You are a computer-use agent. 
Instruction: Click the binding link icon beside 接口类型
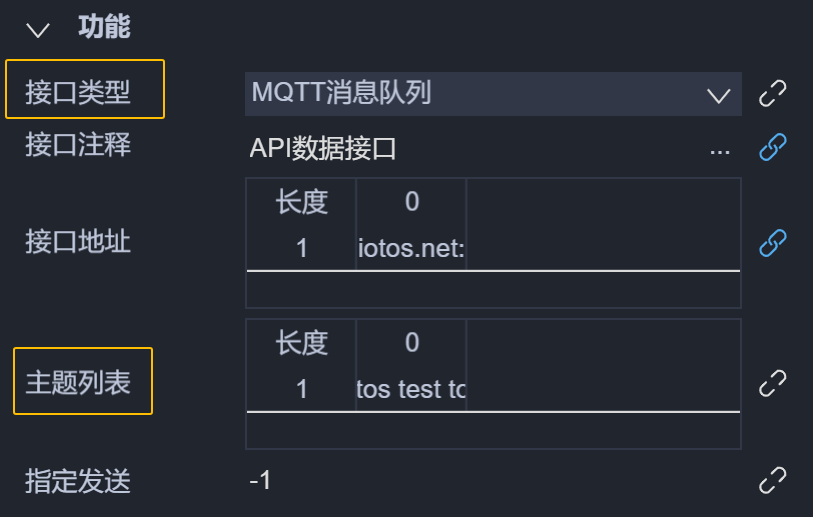[x=772, y=94]
